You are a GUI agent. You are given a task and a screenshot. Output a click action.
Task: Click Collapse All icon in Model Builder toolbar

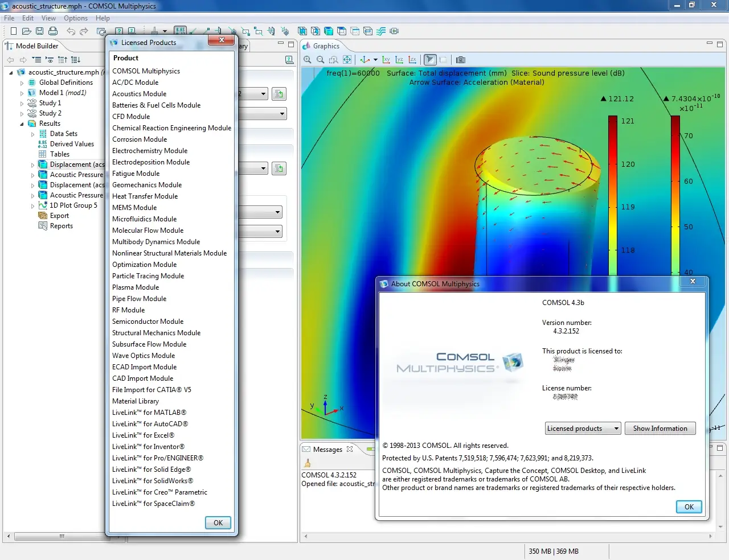point(63,60)
